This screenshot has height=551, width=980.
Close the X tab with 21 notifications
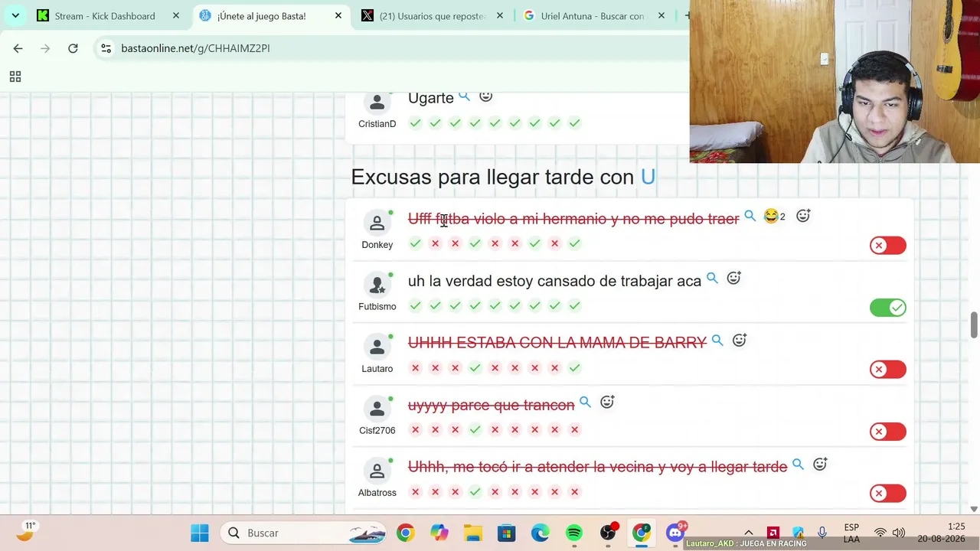500,16
